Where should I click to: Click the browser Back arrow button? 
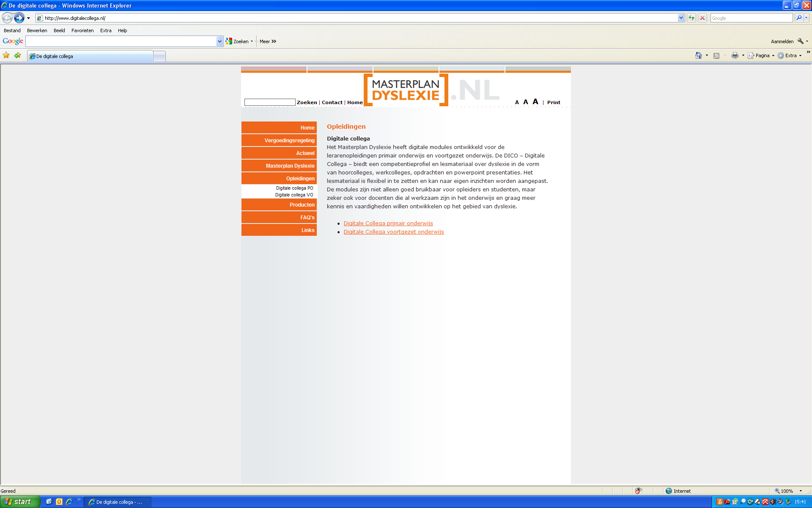tap(7, 18)
